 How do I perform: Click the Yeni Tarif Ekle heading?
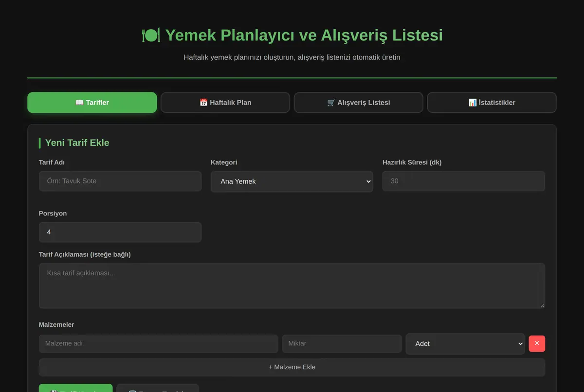[x=77, y=143]
